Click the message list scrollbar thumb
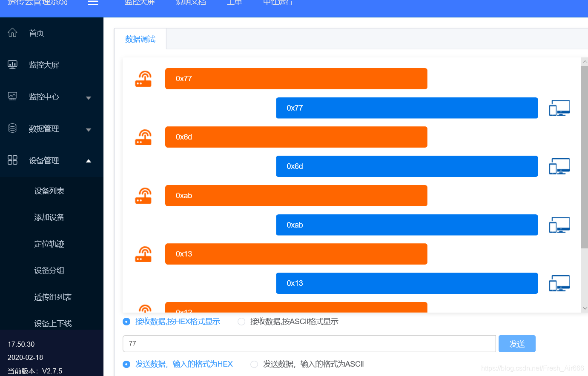 pos(584,157)
